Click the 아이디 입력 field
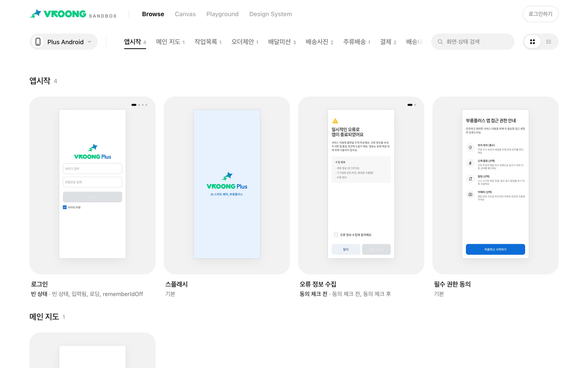588x368 pixels. click(92, 168)
